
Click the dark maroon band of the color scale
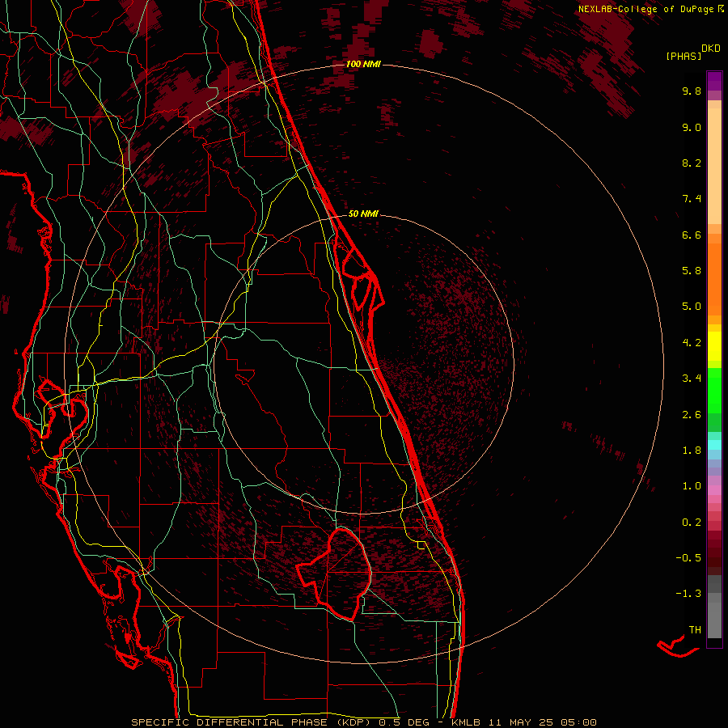pos(714,553)
